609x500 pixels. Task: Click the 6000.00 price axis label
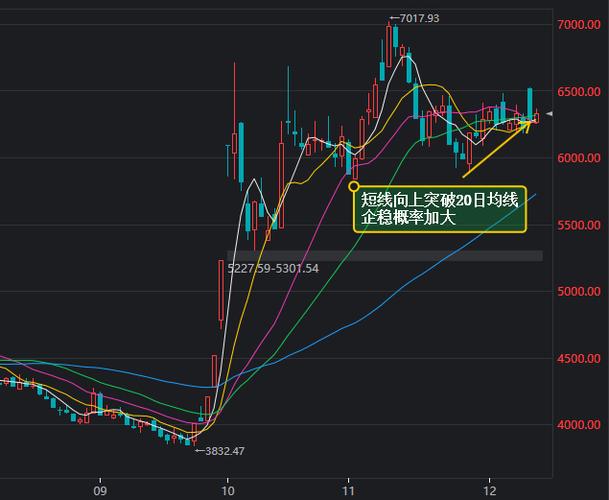[x=579, y=158]
